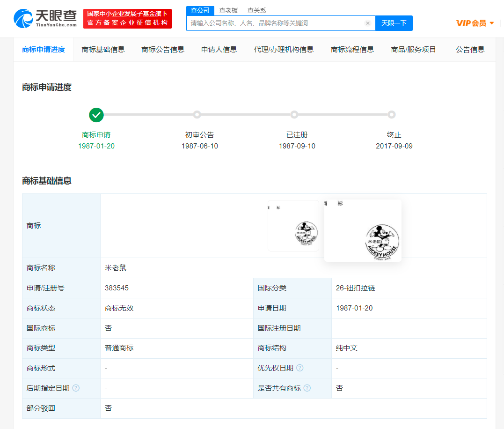Click the small Mickey Mouse trademark thumbnail

click(x=293, y=226)
